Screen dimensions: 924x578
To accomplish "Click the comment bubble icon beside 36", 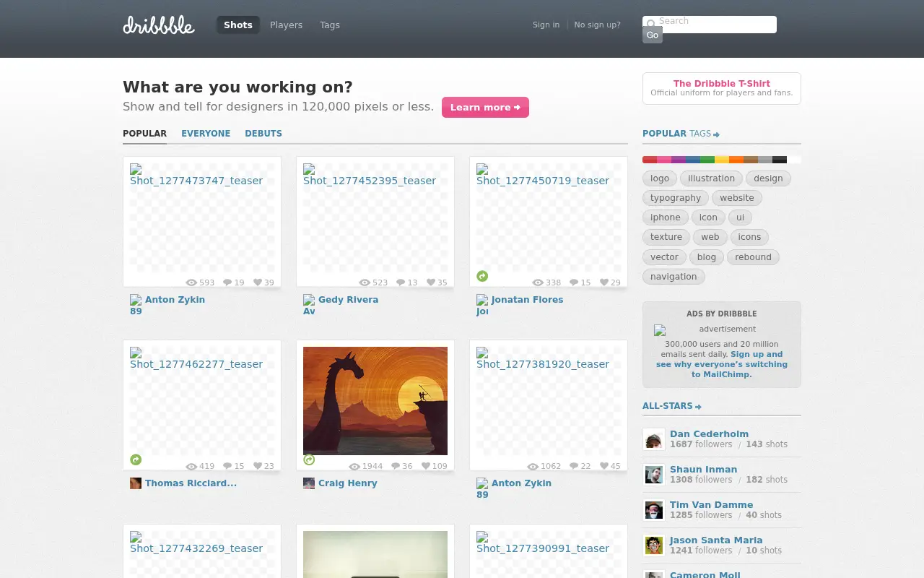I will coord(396,466).
